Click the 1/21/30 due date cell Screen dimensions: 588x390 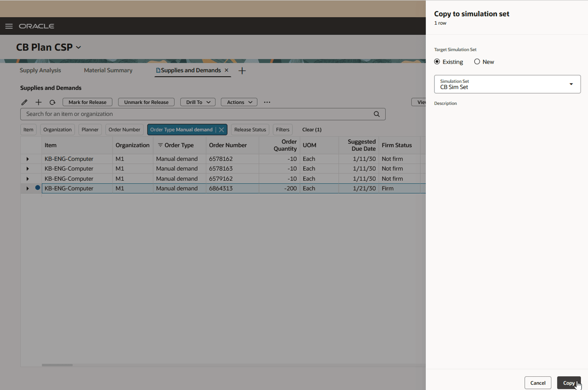coord(359,188)
